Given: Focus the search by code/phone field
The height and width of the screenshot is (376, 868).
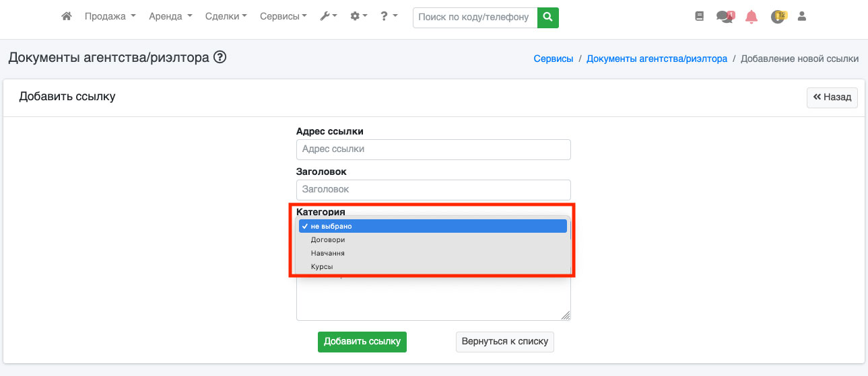Looking at the screenshot, I should coord(475,17).
